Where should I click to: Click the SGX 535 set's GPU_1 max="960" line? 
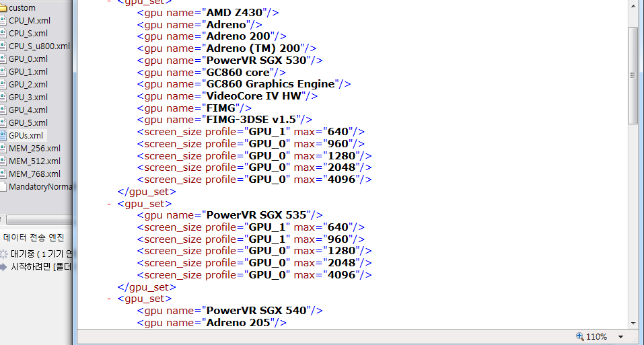click(251, 239)
